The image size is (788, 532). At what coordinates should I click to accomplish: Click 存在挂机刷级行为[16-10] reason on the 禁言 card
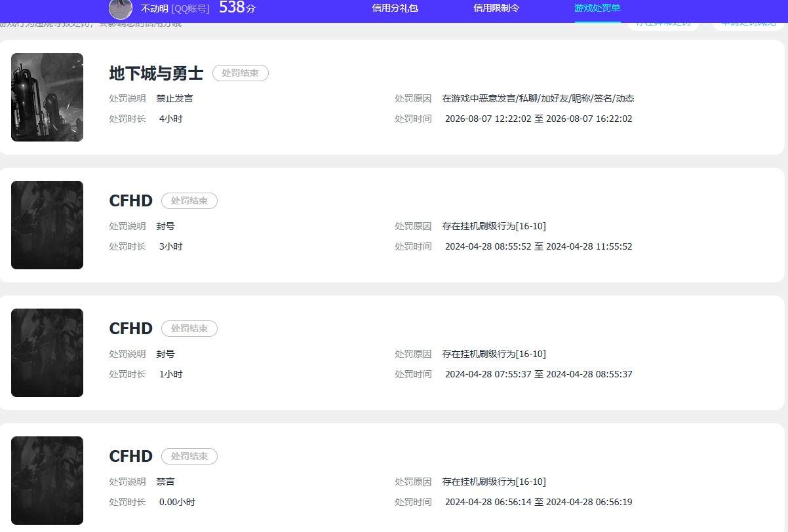click(494, 482)
